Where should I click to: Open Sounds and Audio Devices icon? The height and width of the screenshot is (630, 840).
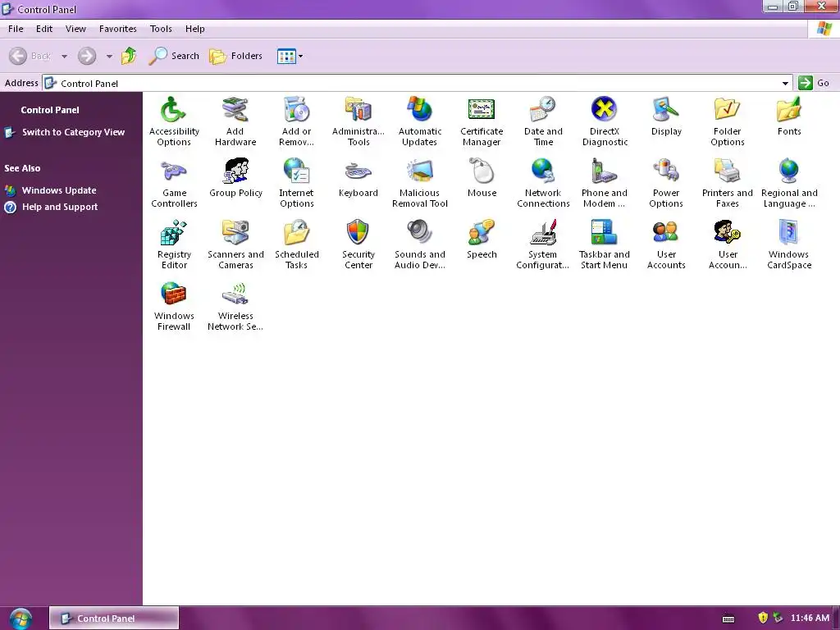(419, 244)
